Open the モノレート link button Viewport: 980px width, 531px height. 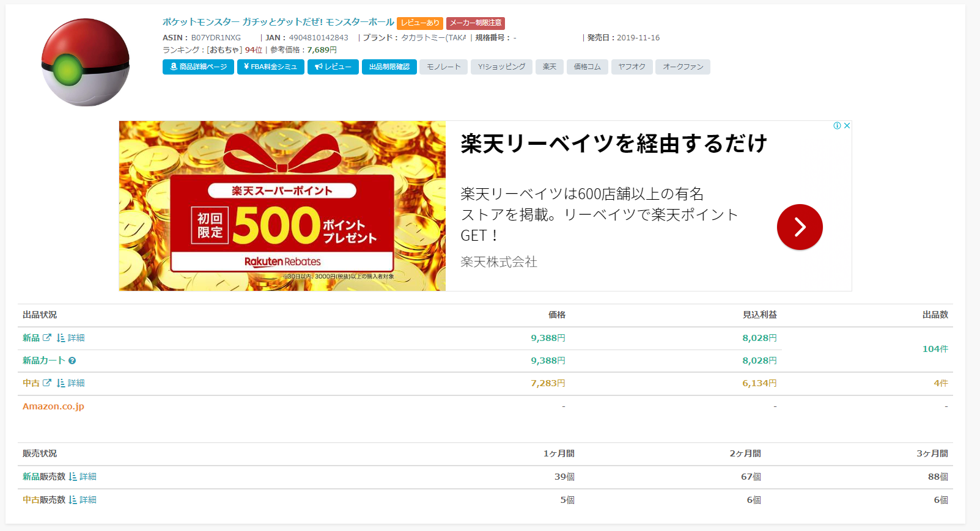click(443, 67)
